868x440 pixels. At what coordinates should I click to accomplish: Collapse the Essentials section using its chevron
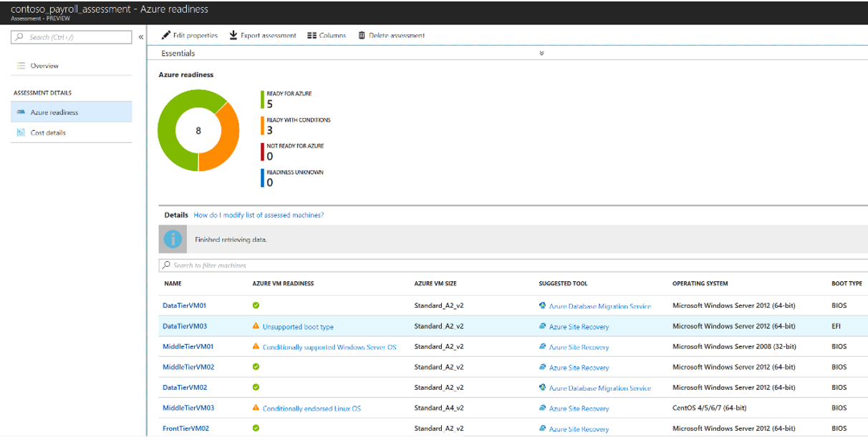(542, 52)
